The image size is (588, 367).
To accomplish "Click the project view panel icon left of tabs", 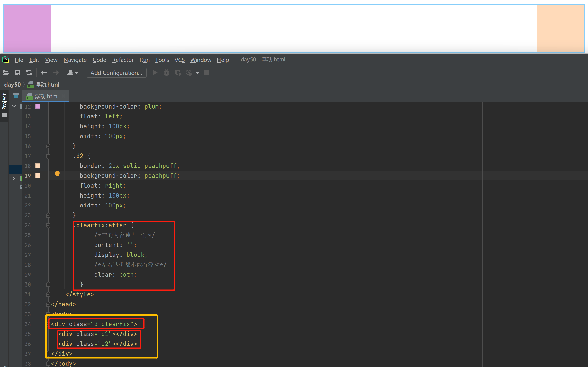I will pos(16,96).
